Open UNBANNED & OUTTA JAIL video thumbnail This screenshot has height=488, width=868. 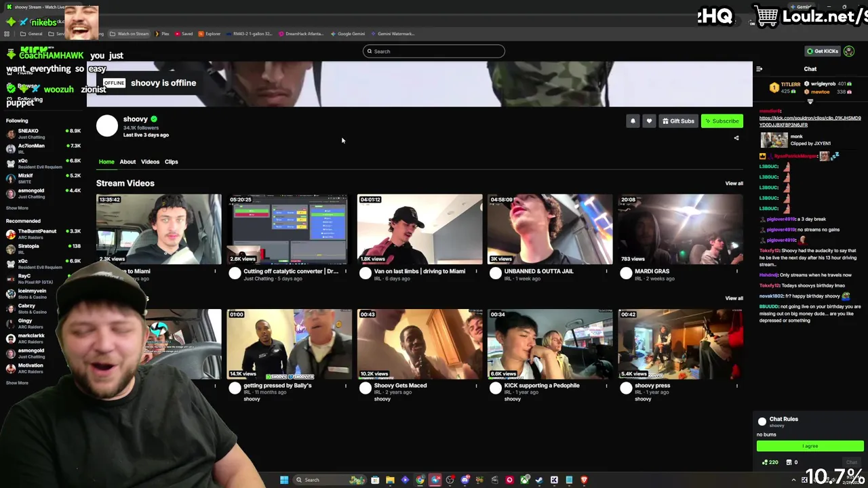(550, 229)
